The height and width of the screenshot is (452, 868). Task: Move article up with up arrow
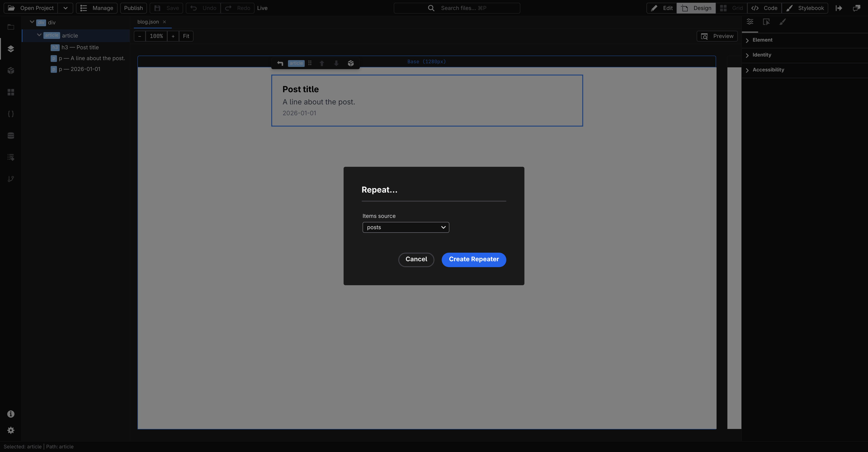click(322, 63)
